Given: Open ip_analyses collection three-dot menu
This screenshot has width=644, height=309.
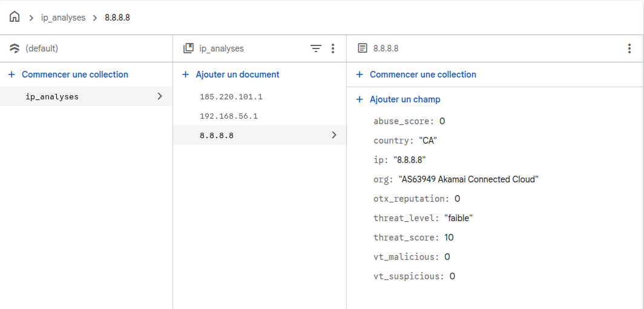Looking at the screenshot, I should tap(333, 48).
